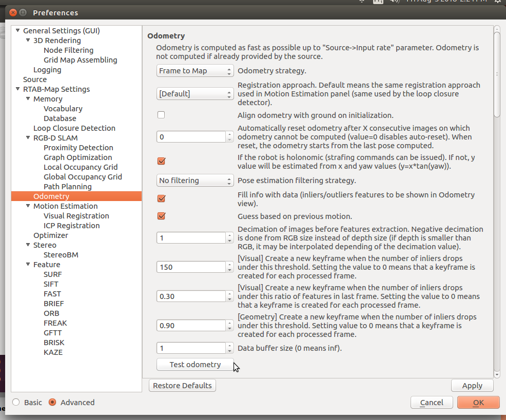Screen dimensions: 506x420
Task: Open Loop Closure Detection settings
Action: pyautogui.click(x=74, y=128)
